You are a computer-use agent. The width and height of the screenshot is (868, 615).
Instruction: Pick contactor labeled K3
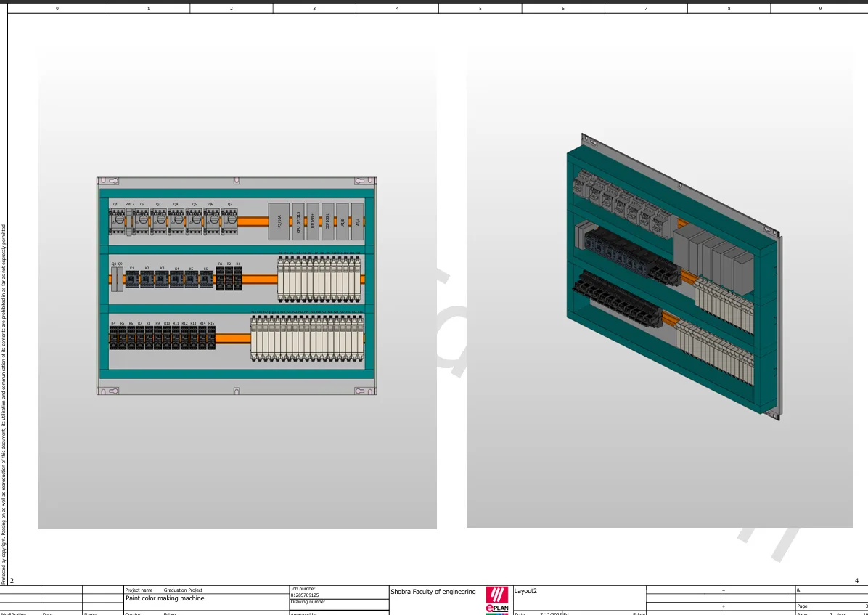[162, 280]
